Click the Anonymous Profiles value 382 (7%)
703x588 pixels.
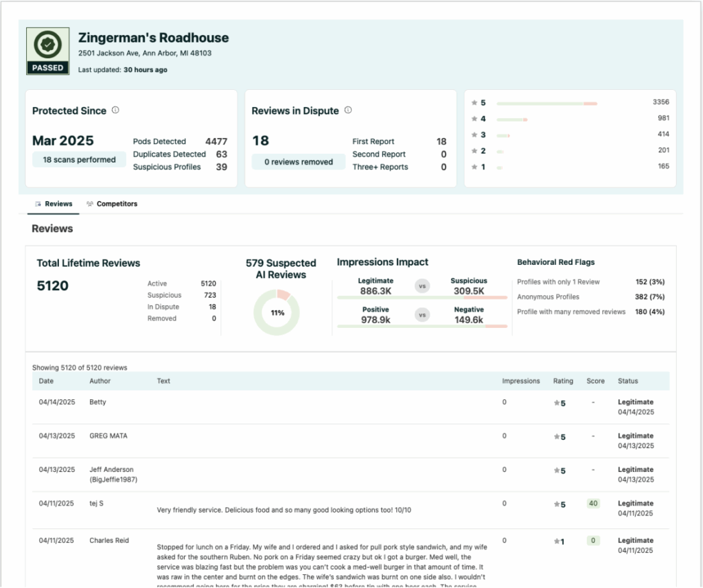click(649, 296)
